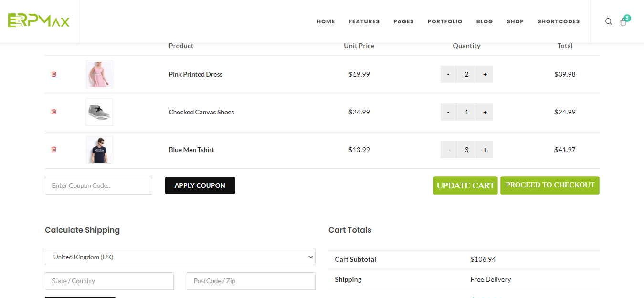Open the Portfolio menu item
The width and height of the screenshot is (644, 298).
[445, 21]
